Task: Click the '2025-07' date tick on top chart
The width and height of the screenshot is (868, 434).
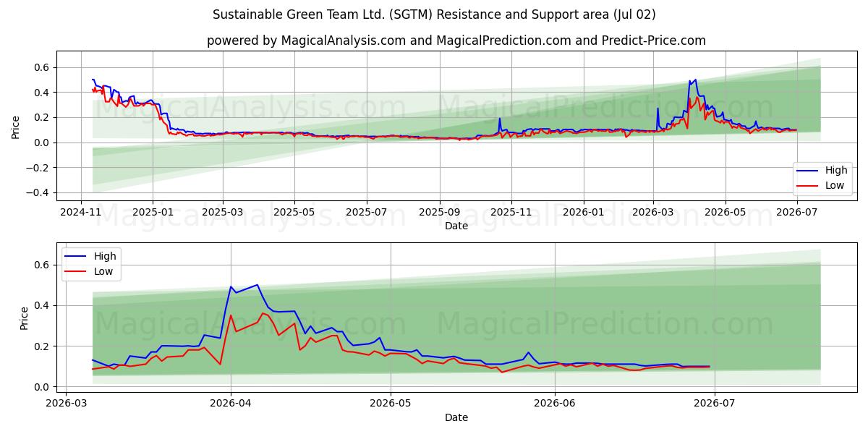Action: 366,212
